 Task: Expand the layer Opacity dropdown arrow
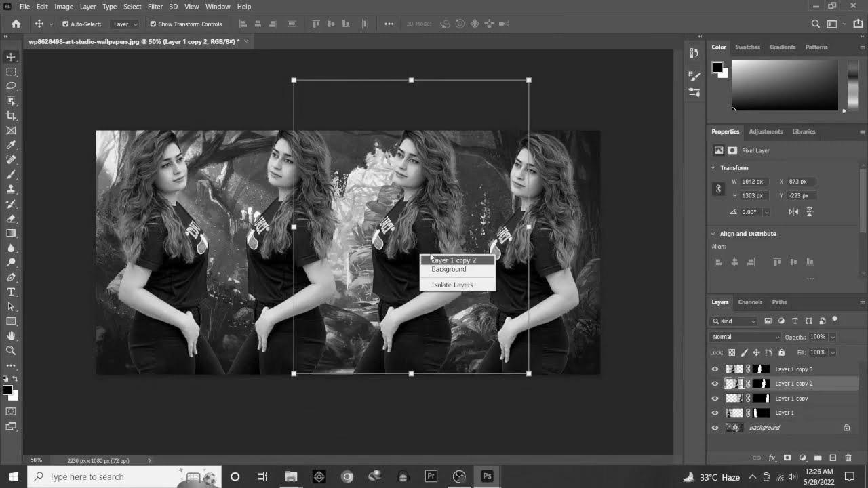tap(833, 337)
